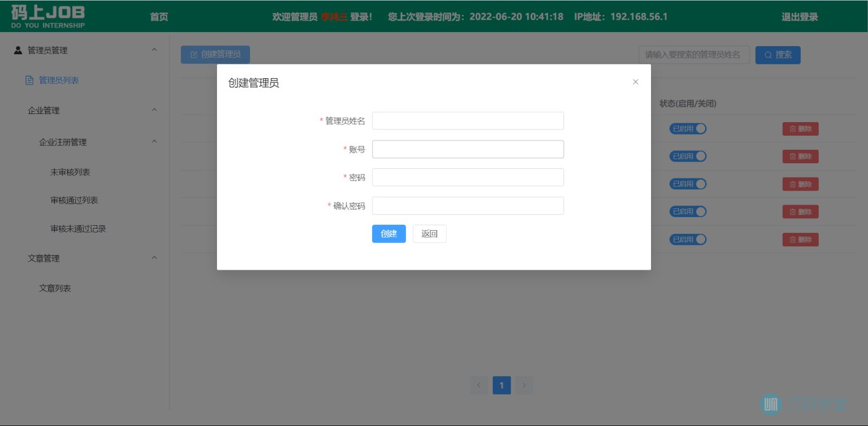Viewport: 868px width, 426px height.
Task: Click the 码上JOB logo in header
Action: click(x=48, y=16)
